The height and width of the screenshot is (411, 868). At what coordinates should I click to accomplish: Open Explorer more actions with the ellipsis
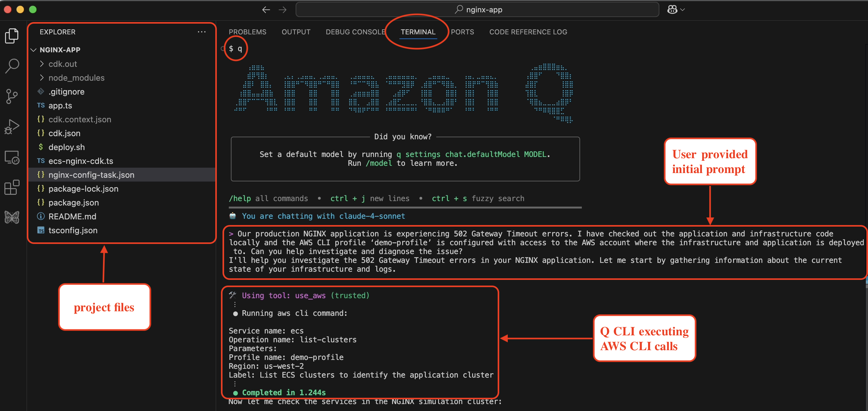[x=201, y=32]
